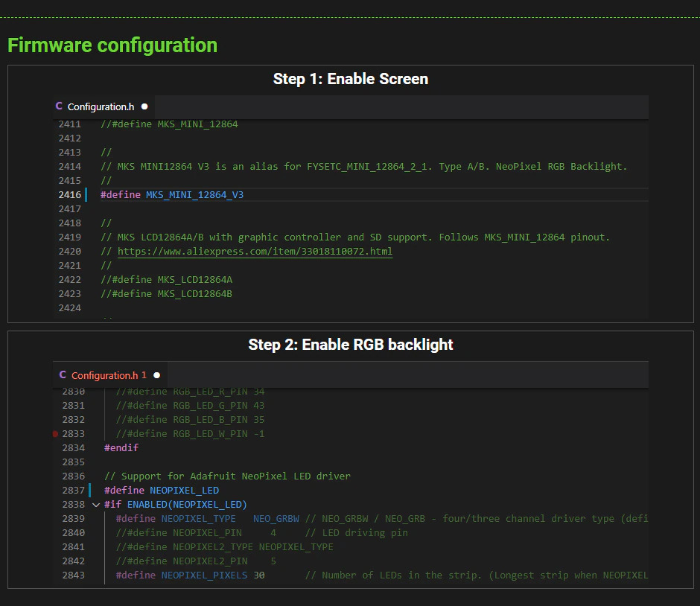700x606 pixels.
Task: Click unsaved dot on Step 2 Configuration.h tab
Action: [x=156, y=375]
